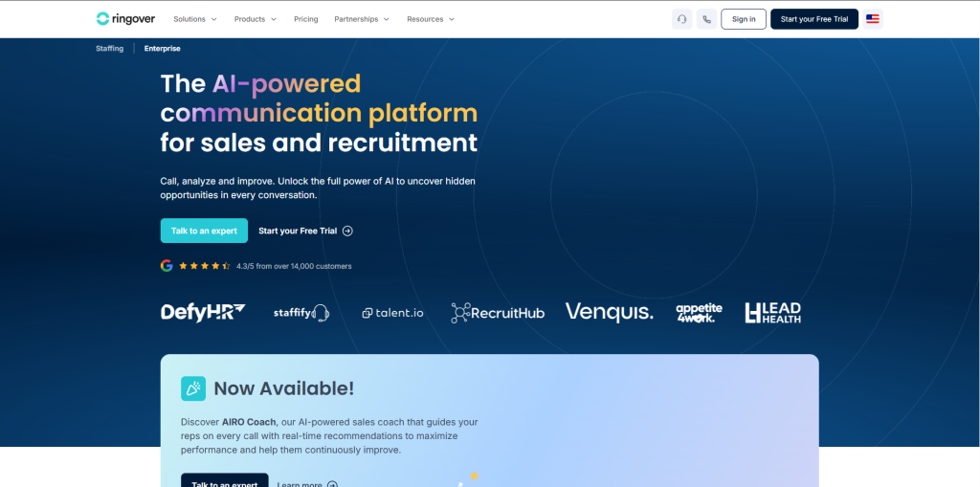Click the Lead Health logo
The width and height of the screenshot is (980, 487).
[772, 313]
